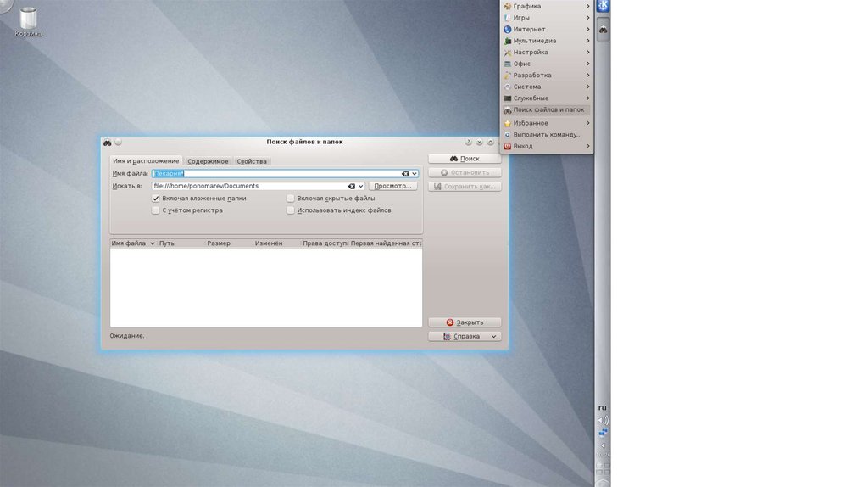Click the binoculars task icon in the panel
The height and width of the screenshot is (487, 868).
tap(603, 30)
